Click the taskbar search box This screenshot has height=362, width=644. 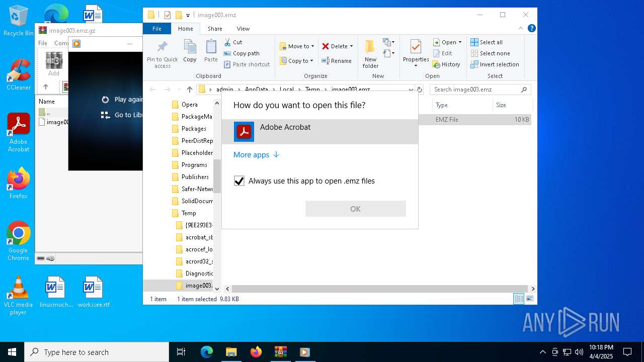[x=97, y=352]
